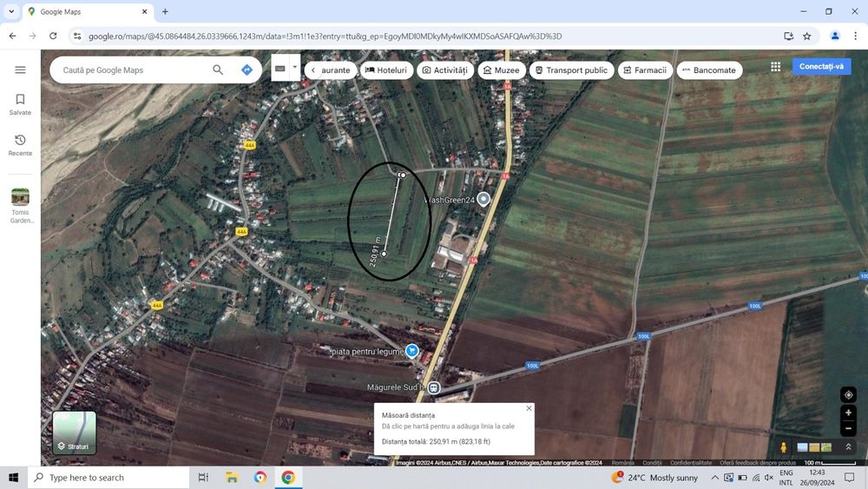The image size is (868, 489).
Task: Toggle the side panel view button
Action: [280, 68]
